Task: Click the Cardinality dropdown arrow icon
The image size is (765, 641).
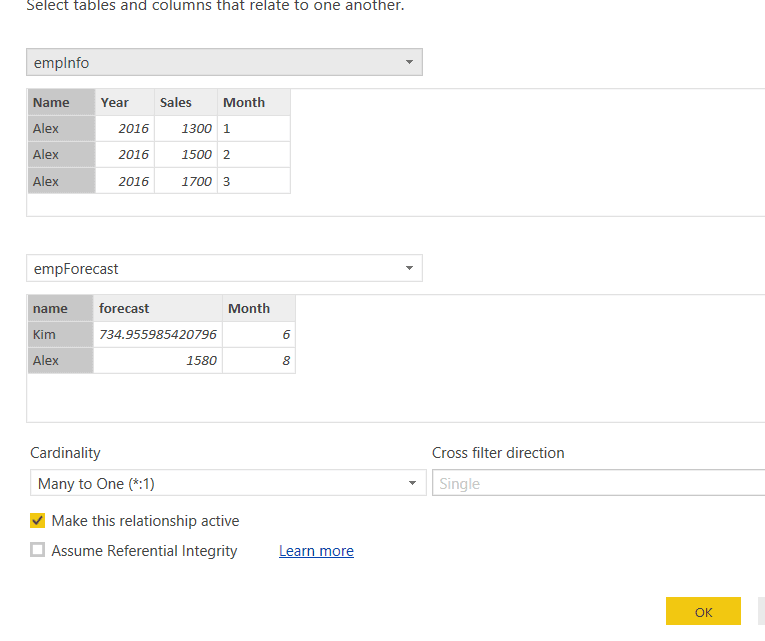Action: pyautogui.click(x=412, y=483)
